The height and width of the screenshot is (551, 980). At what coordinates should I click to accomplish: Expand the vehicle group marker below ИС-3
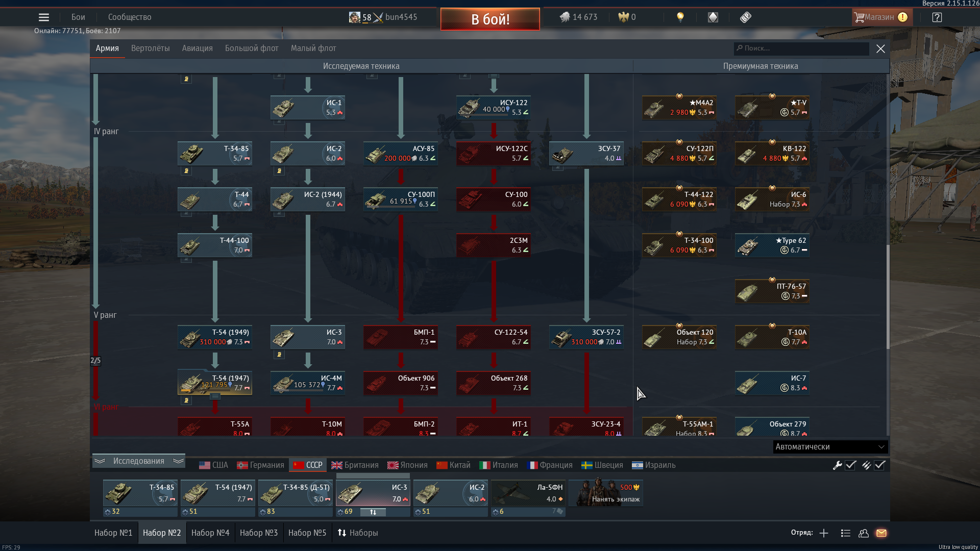pyautogui.click(x=279, y=355)
